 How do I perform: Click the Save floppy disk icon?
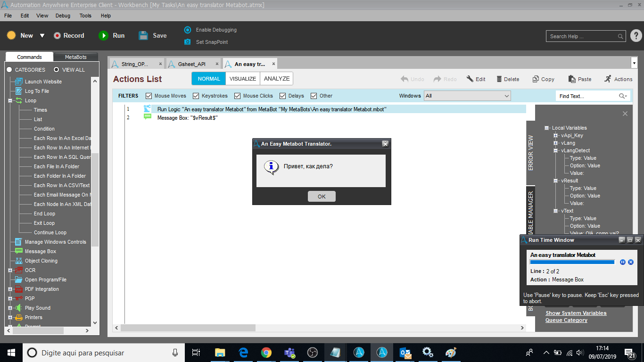point(143,35)
